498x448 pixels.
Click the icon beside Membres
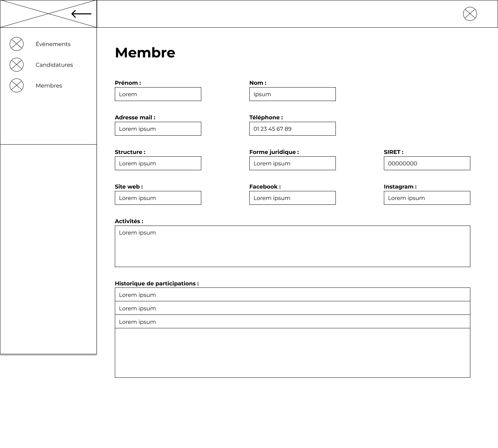click(x=17, y=85)
